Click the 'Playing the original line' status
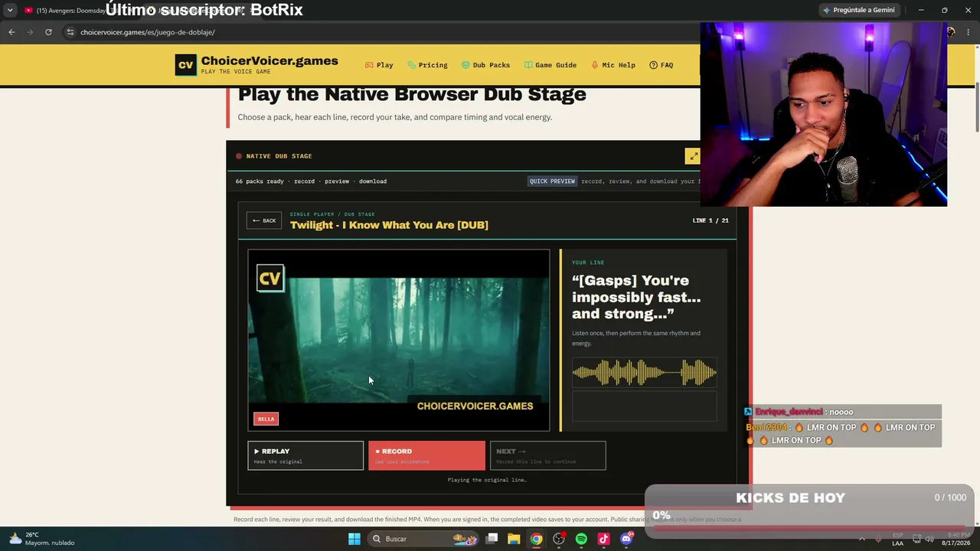Image resolution: width=980 pixels, height=551 pixels. click(487, 480)
